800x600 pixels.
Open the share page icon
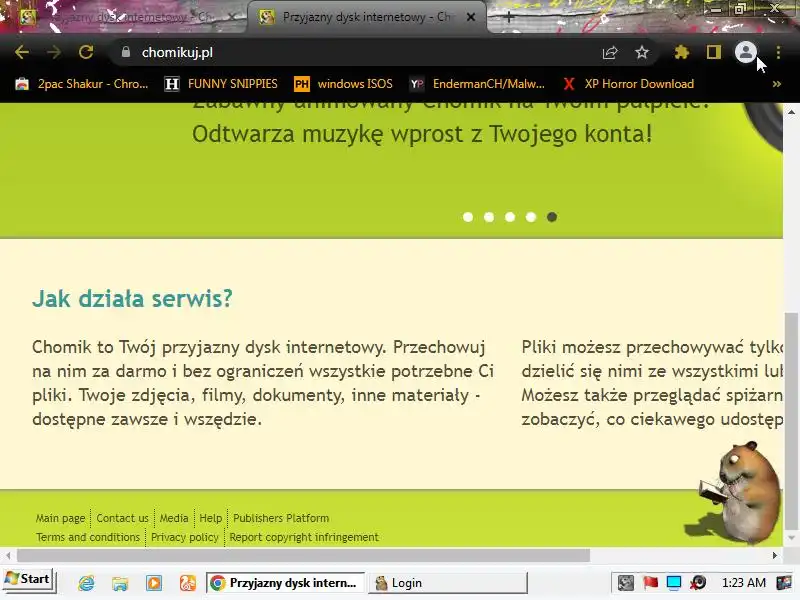click(610, 52)
